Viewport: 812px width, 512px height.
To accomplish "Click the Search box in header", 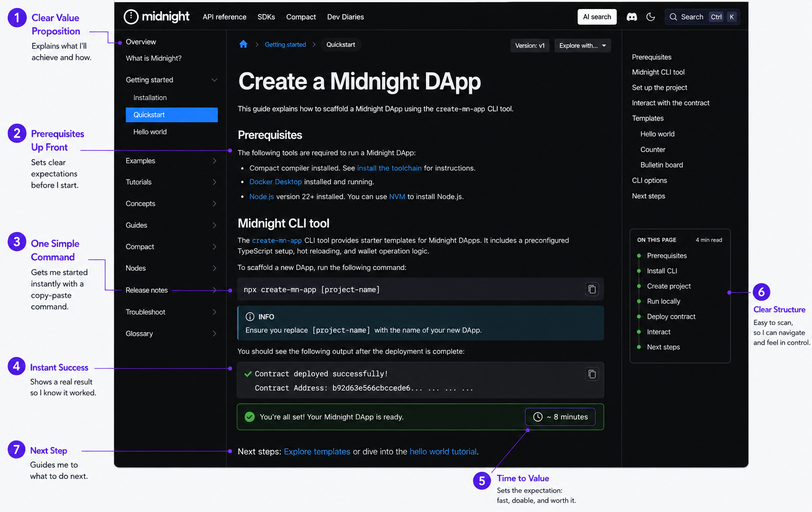I will point(702,17).
